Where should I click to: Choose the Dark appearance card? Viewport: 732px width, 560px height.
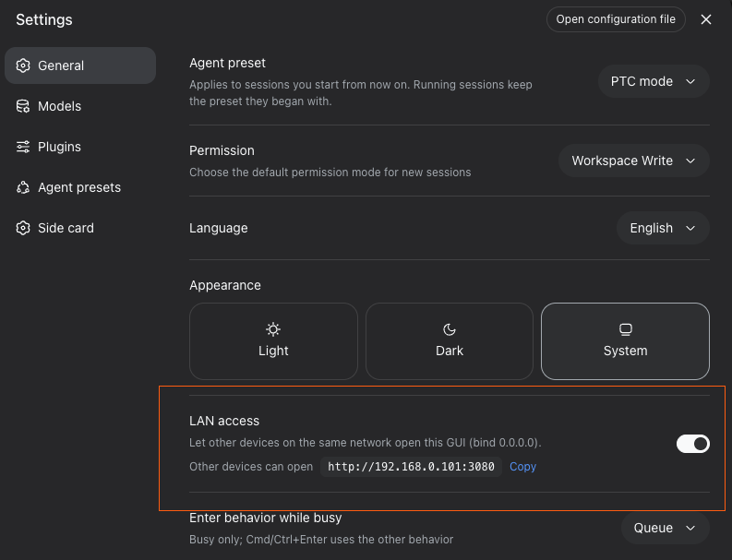pos(450,341)
